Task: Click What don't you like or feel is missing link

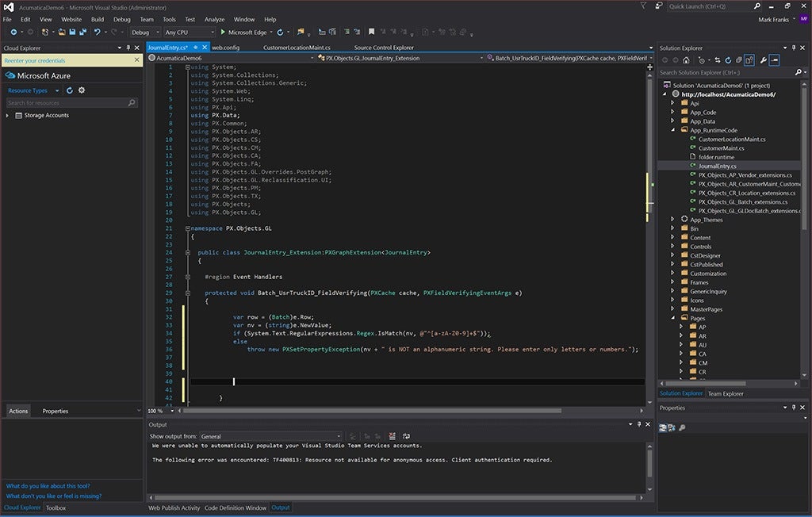Action: pos(54,496)
